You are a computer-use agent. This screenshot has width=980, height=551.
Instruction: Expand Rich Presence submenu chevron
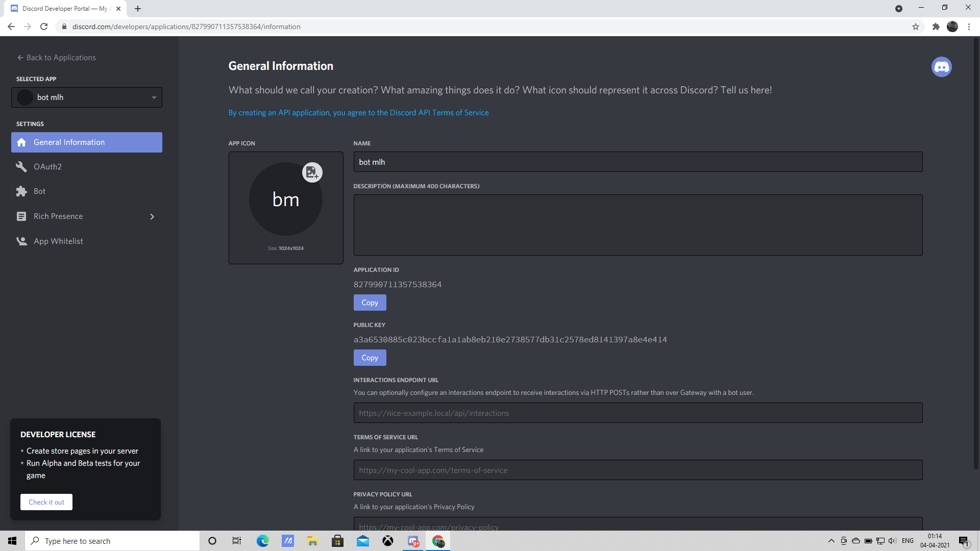pyautogui.click(x=152, y=216)
